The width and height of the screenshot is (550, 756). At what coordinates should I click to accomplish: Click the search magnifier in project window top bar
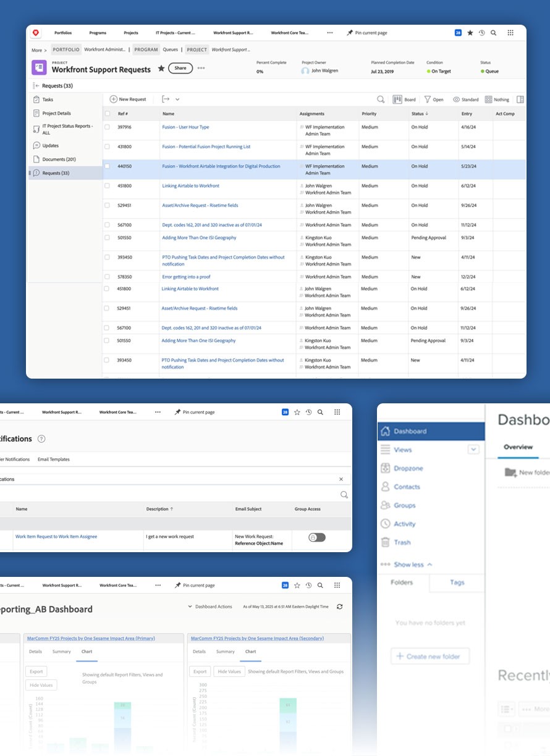coord(493,33)
